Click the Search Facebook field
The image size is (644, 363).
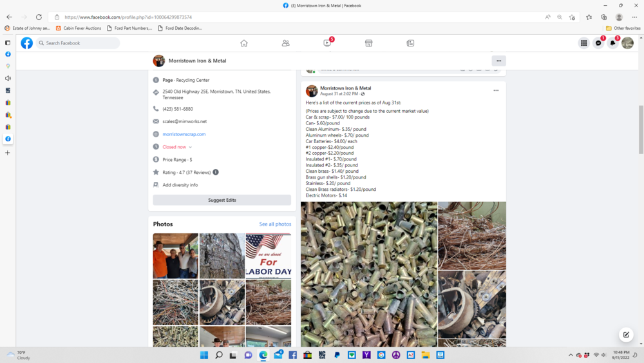(x=78, y=43)
